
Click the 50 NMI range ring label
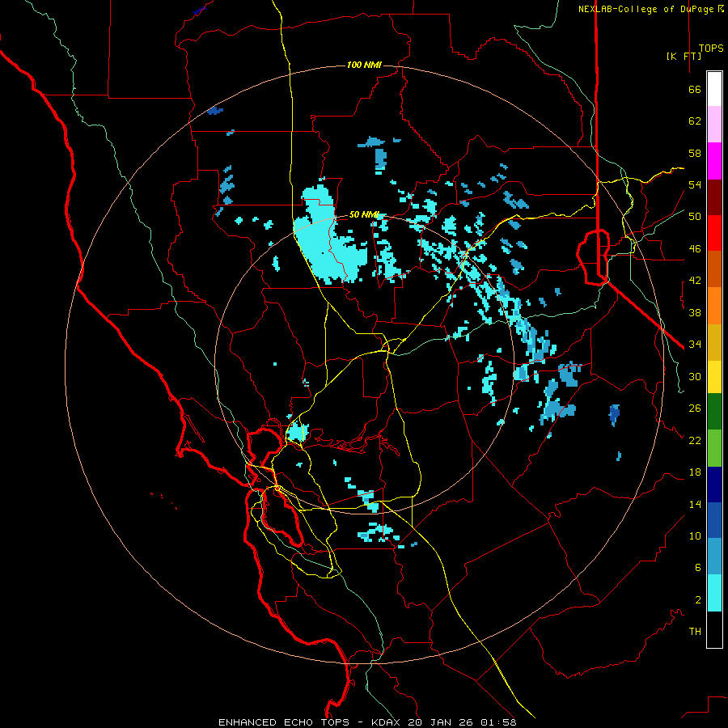[363, 214]
